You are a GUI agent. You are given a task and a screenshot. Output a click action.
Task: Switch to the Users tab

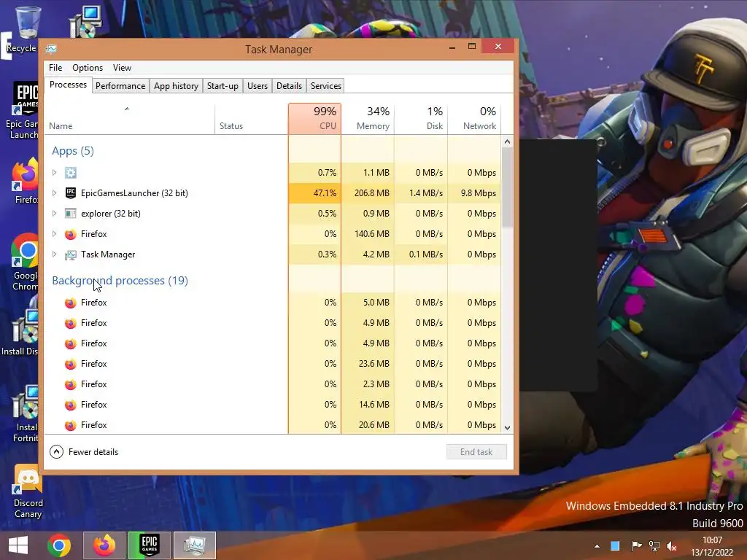click(x=258, y=86)
